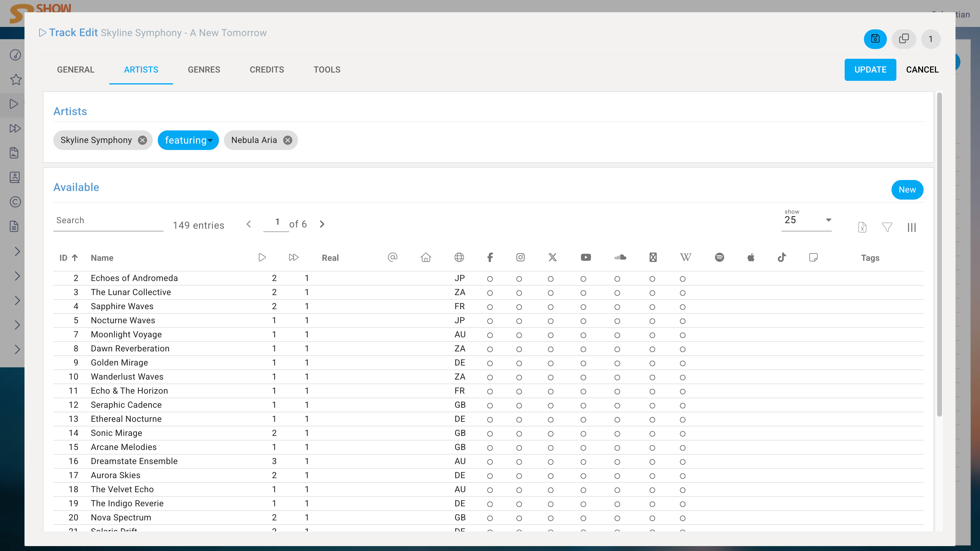This screenshot has width=980, height=551.
Task: Go to next page of artists
Action: coord(322,224)
